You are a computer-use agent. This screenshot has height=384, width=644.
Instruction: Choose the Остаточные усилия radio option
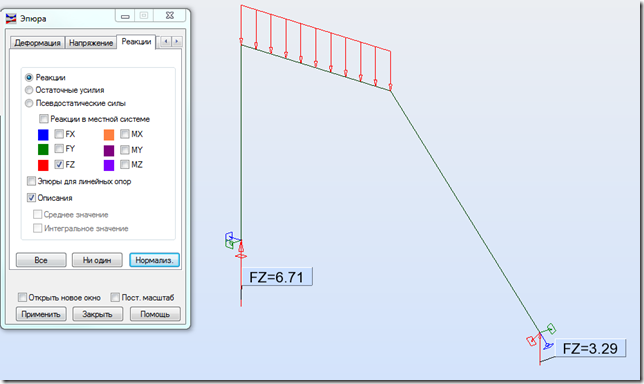29,90
